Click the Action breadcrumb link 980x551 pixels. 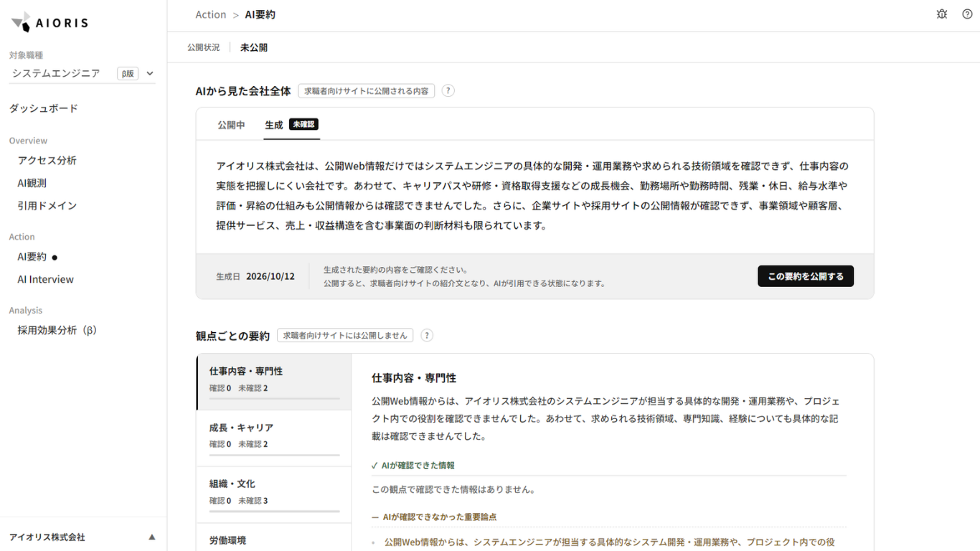211,15
